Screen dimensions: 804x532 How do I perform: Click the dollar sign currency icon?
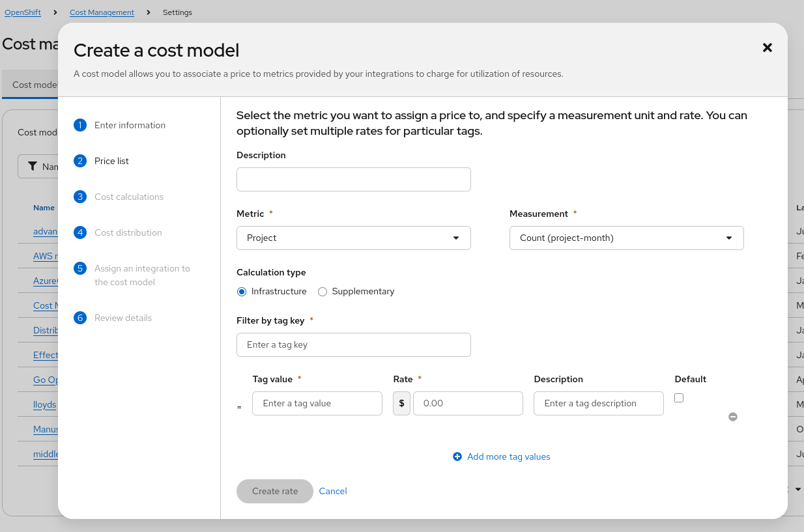[402, 404]
